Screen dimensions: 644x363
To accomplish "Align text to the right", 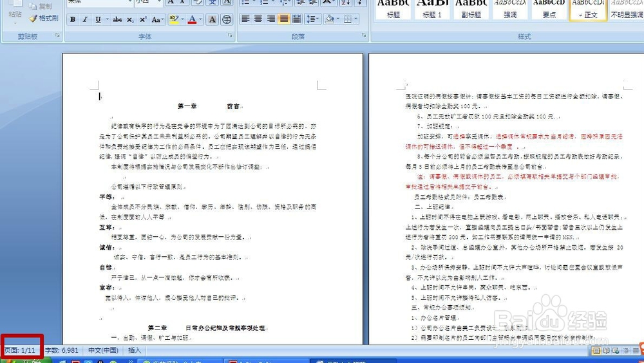I will (271, 19).
